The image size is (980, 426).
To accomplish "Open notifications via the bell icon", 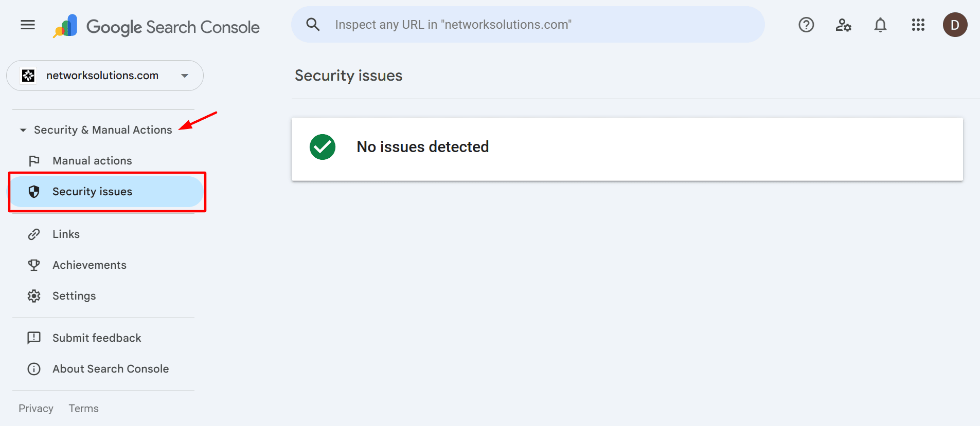I will [x=880, y=24].
